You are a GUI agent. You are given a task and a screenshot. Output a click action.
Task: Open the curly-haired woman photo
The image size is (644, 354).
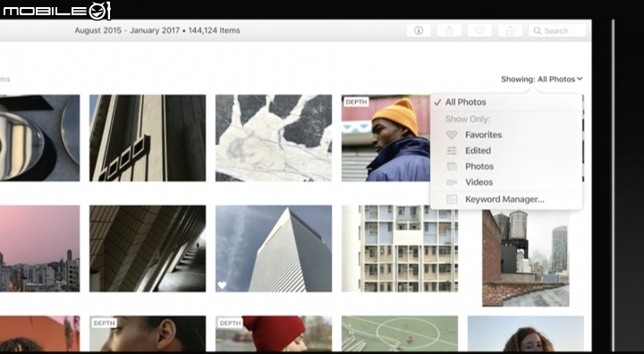[x=526, y=333]
